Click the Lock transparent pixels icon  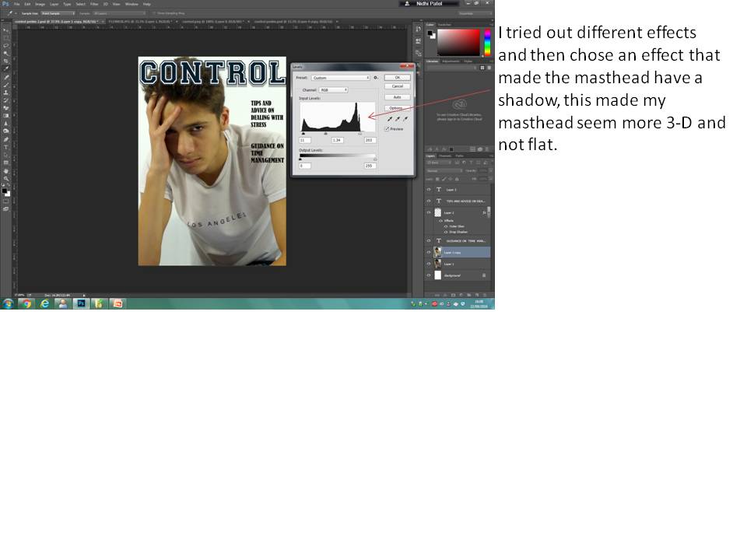pos(438,179)
